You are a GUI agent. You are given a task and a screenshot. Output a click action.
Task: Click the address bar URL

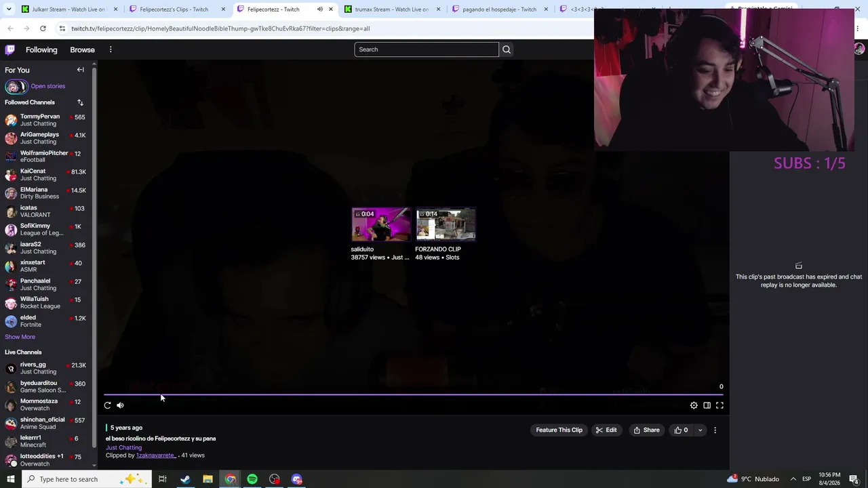pyautogui.click(x=220, y=28)
